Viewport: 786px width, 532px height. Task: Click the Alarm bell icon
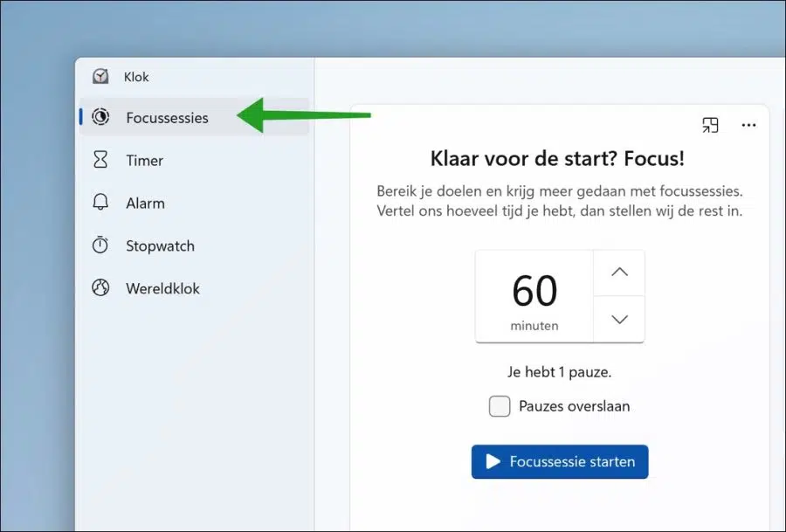(100, 202)
